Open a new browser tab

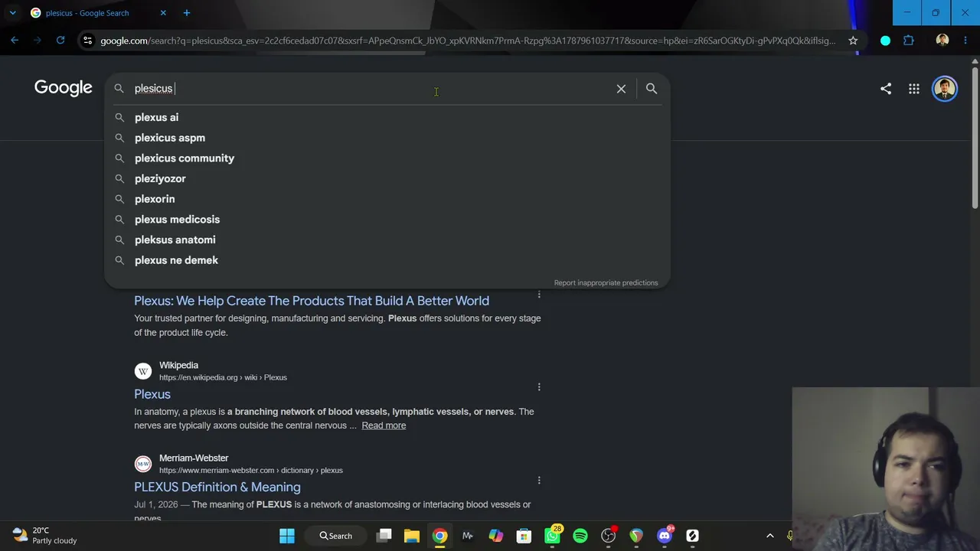187,13
